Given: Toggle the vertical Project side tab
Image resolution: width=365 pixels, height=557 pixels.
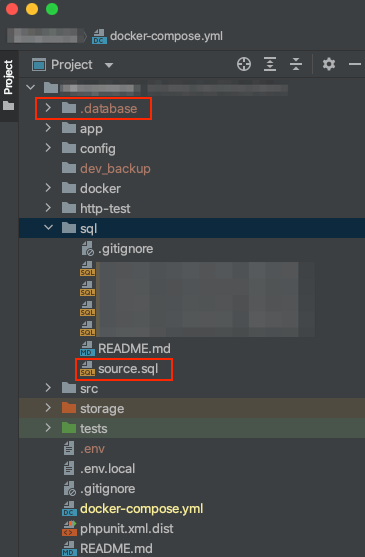Looking at the screenshot, I should click(9, 85).
